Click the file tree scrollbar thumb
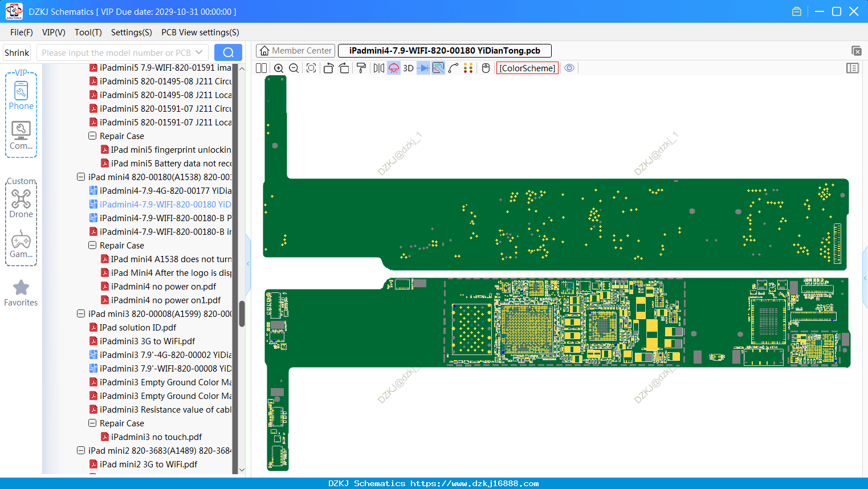The height and width of the screenshot is (489, 868). coord(242,314)
